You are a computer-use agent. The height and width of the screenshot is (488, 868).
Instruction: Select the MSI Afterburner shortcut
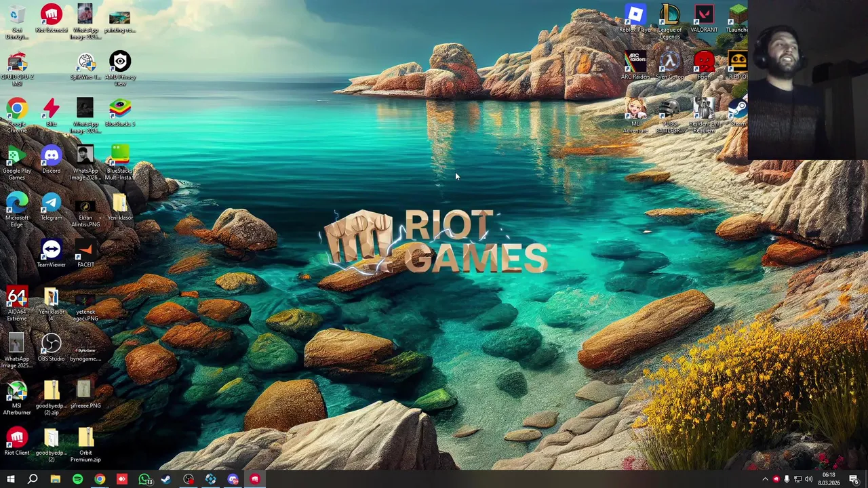[x=17, y=398]
